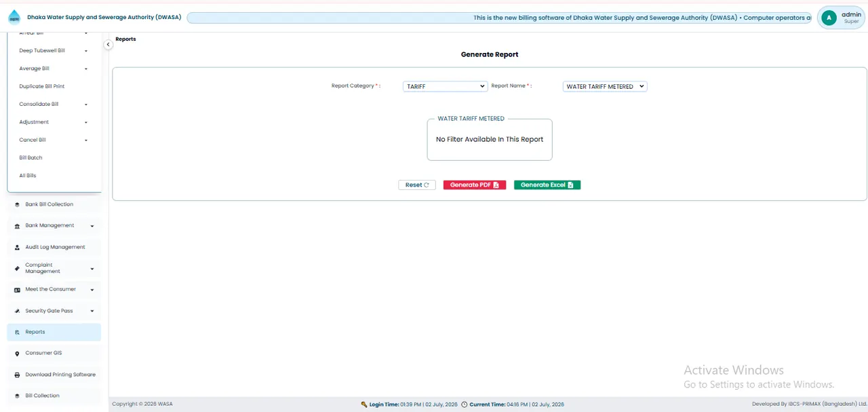Click the Audit Log Management person icon
This screenshot has width=868, height=412.
tap(17, 247)
